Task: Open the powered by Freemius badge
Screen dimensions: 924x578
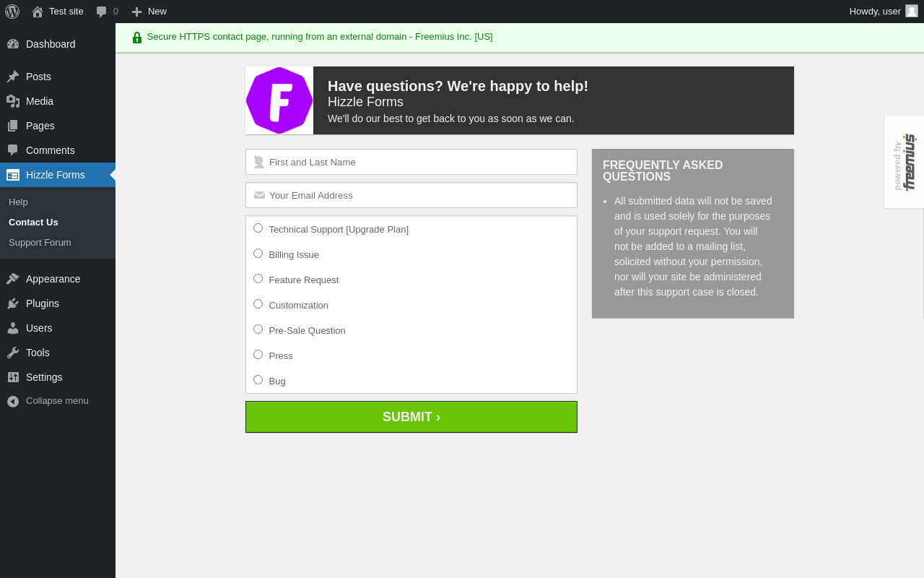Action: [904, 162]
